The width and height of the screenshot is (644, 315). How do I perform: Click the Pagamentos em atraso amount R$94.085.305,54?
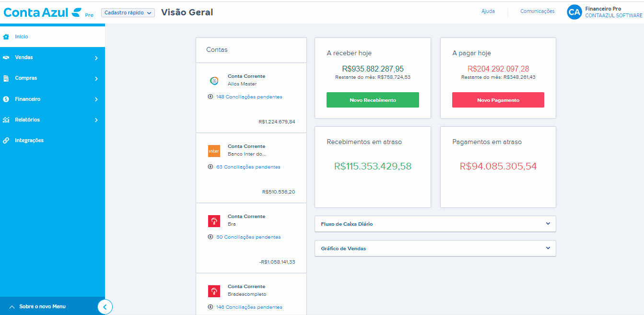[498, 167]
